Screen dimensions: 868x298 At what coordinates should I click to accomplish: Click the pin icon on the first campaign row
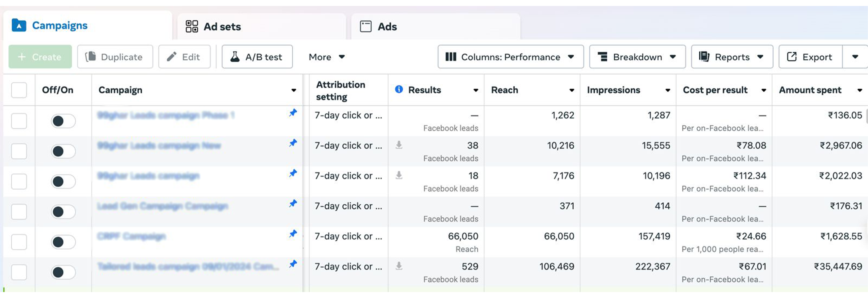[293, 113]
